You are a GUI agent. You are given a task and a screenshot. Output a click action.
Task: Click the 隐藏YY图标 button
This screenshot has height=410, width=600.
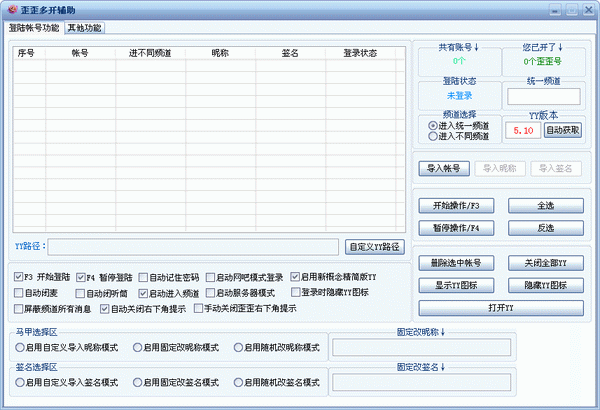tap(546, 285)
